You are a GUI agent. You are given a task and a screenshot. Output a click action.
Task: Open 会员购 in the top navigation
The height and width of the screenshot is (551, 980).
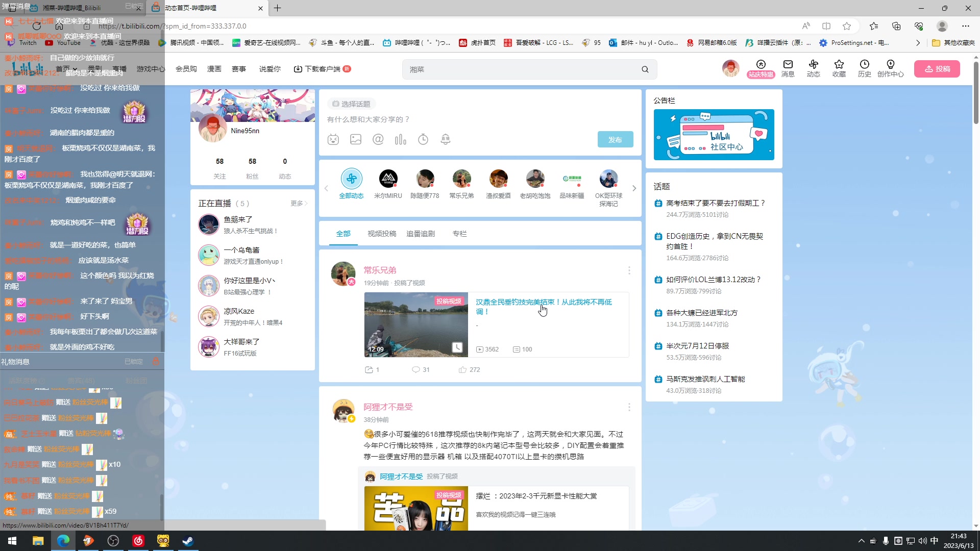(186, 69)
